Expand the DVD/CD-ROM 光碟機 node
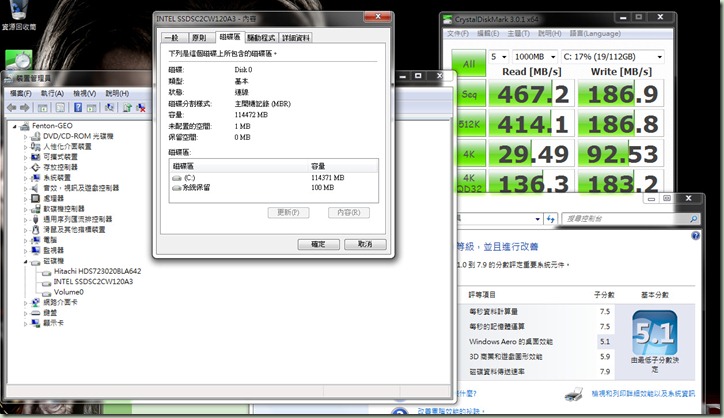 [x=25, y=136]
